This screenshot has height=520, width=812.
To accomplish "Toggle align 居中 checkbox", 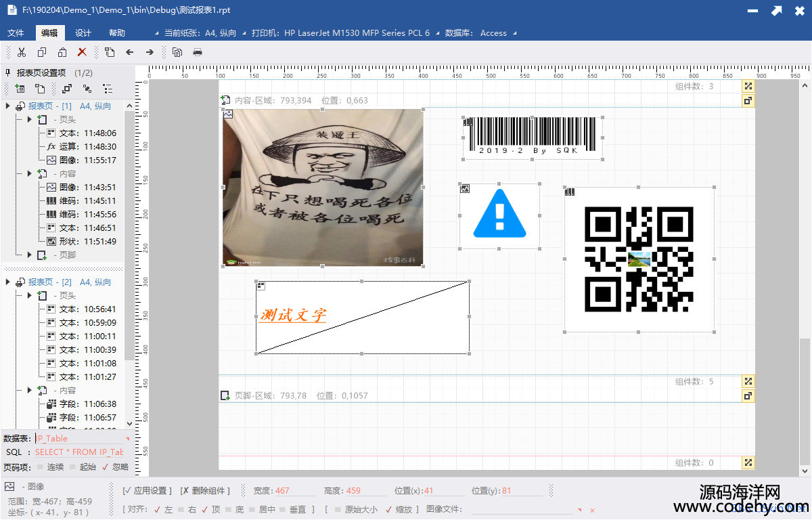I will tap(263, 510).
